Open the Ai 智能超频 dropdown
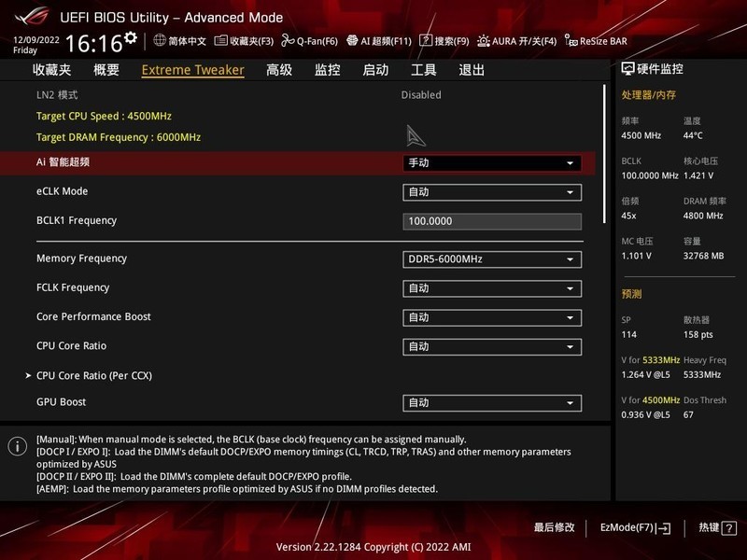 point(492,162)
